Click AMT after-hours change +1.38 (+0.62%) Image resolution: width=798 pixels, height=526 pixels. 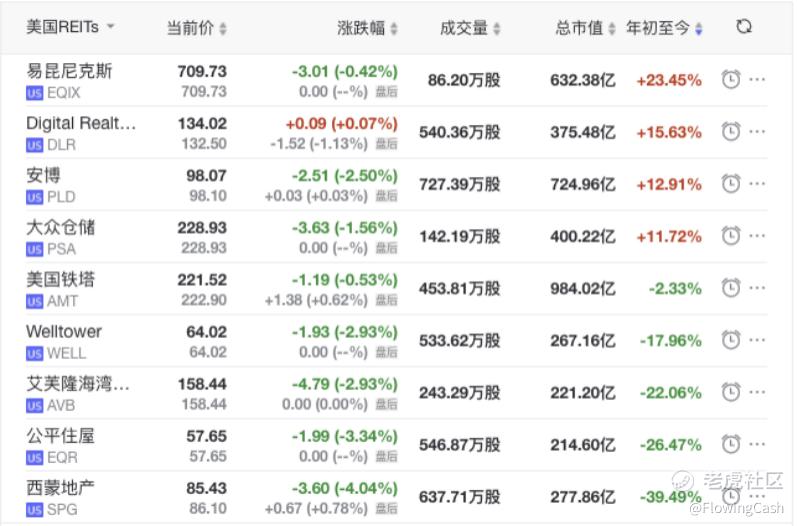click(x=316, y=300)
